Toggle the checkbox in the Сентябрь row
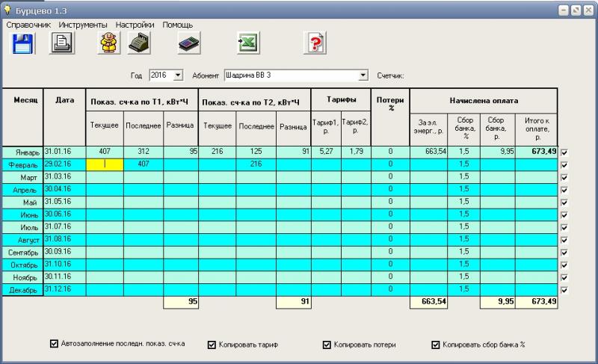This screenshot has width=598, height=364. 564,253
